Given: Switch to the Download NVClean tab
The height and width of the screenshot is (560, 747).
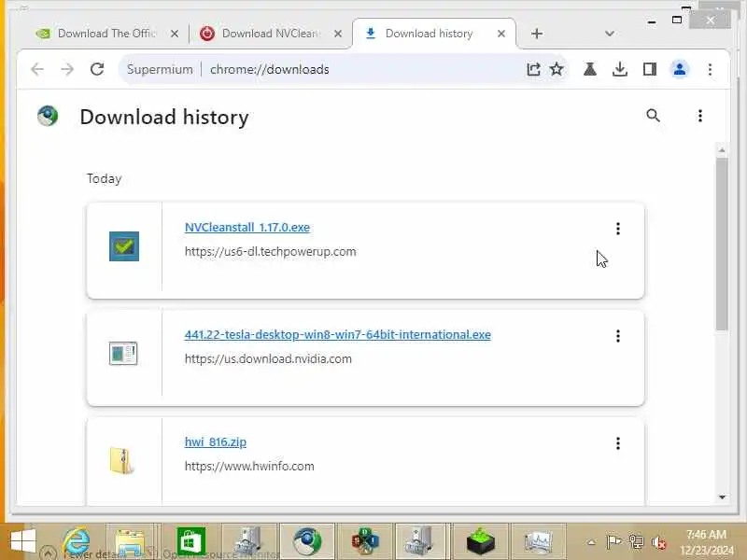Looking at the screenshot, I should (270, 34).
